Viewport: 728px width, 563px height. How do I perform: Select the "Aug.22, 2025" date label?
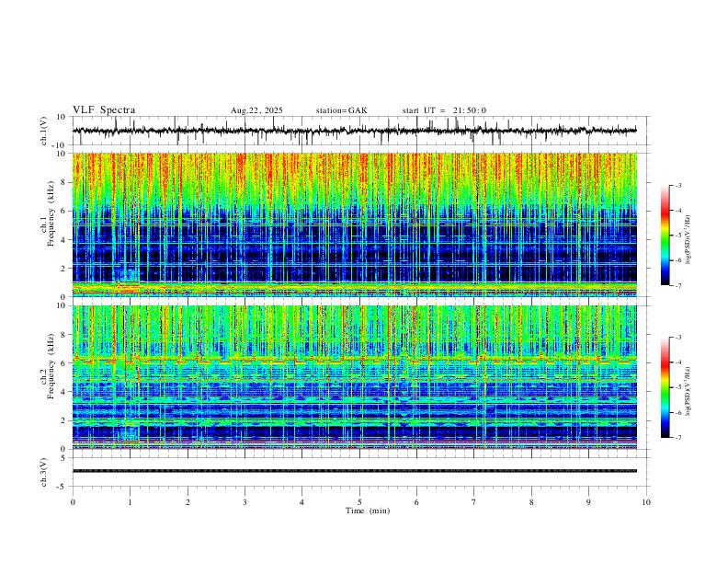[256, 110]
